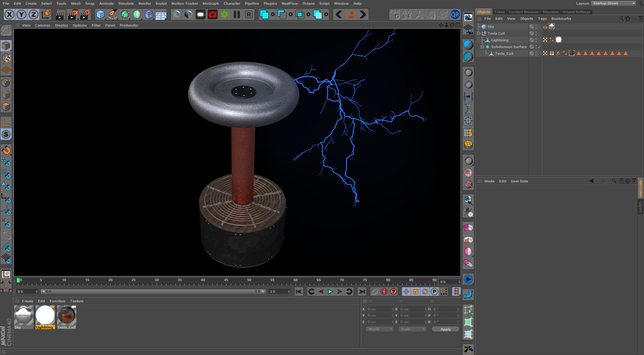This screenshot has width=644, height=355.
Task: Open the Scale dropdown in coordinates panel
Action: tap(412, 329)
